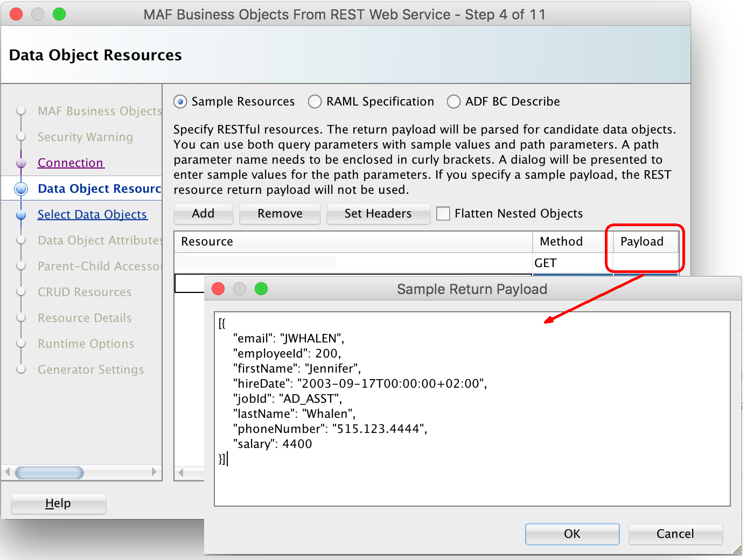Click the "employeeId": 200 line
The height and width of the screenshot is (560, 747).
(x=287, y=353)
